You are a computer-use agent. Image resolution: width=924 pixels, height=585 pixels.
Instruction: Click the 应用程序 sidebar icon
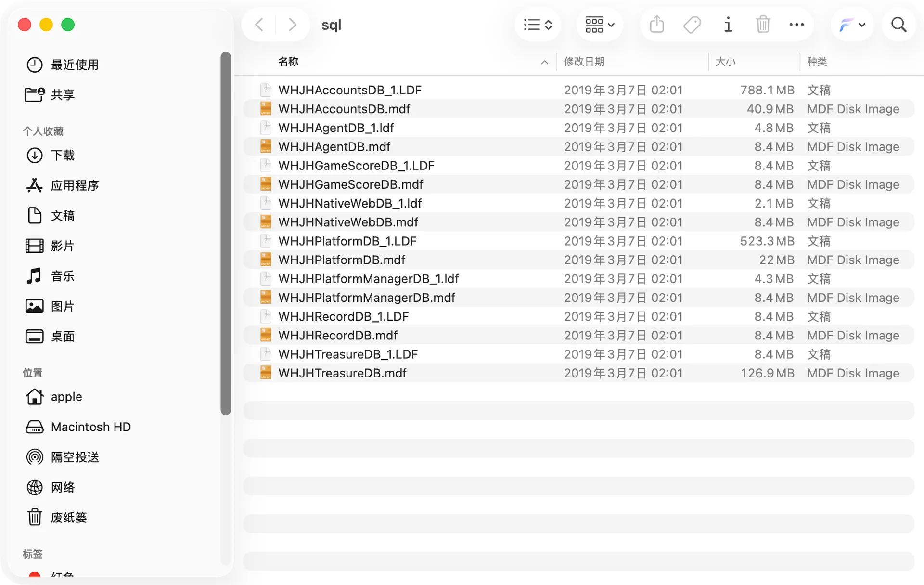click(x=34, y=185)
